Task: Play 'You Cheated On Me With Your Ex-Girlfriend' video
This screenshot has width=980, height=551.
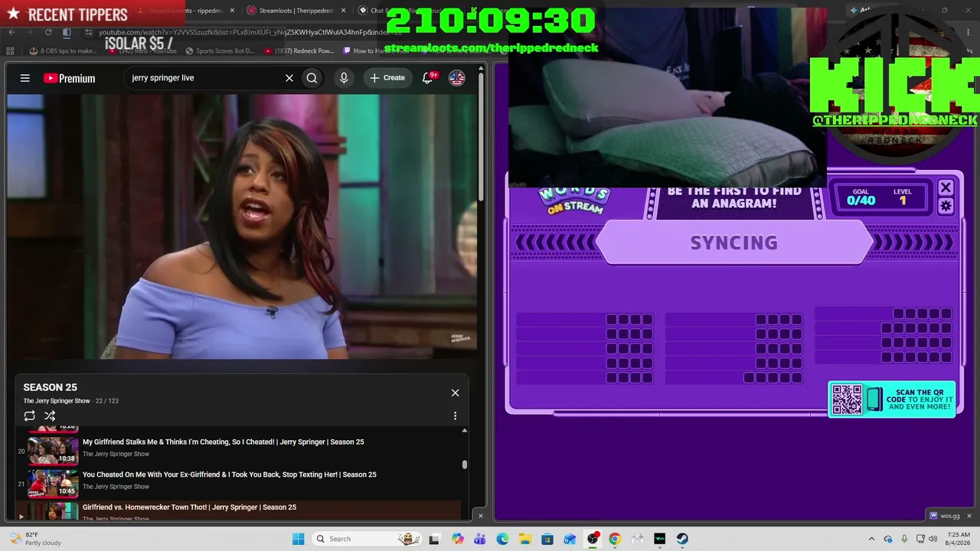Action: tap(229, 474)
